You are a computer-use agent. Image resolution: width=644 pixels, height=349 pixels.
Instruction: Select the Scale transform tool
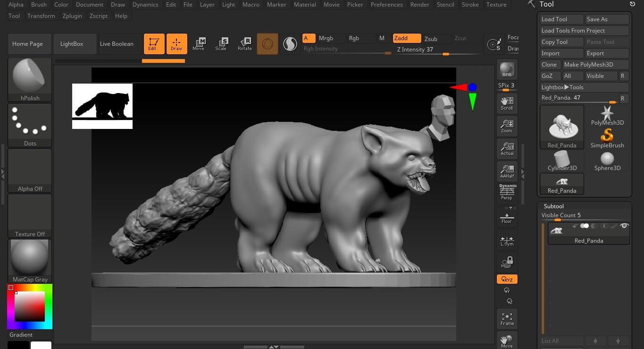point(221,44)
